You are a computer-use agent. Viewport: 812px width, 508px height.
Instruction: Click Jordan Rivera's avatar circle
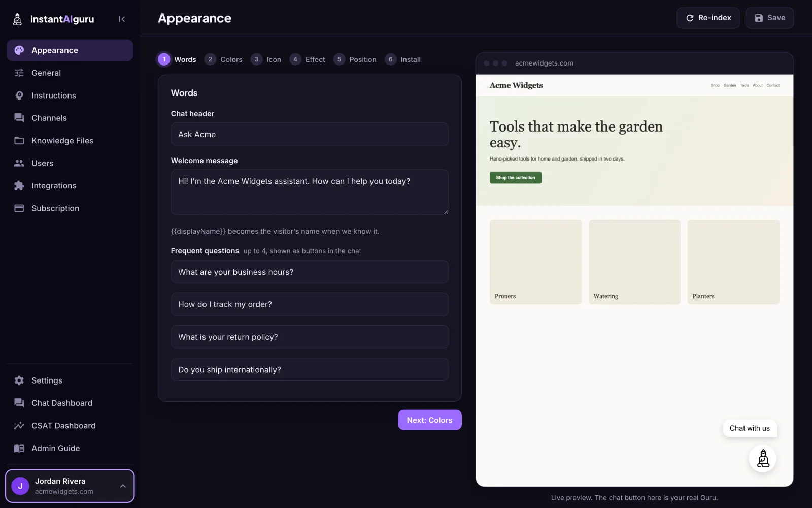tap(20, 486)
